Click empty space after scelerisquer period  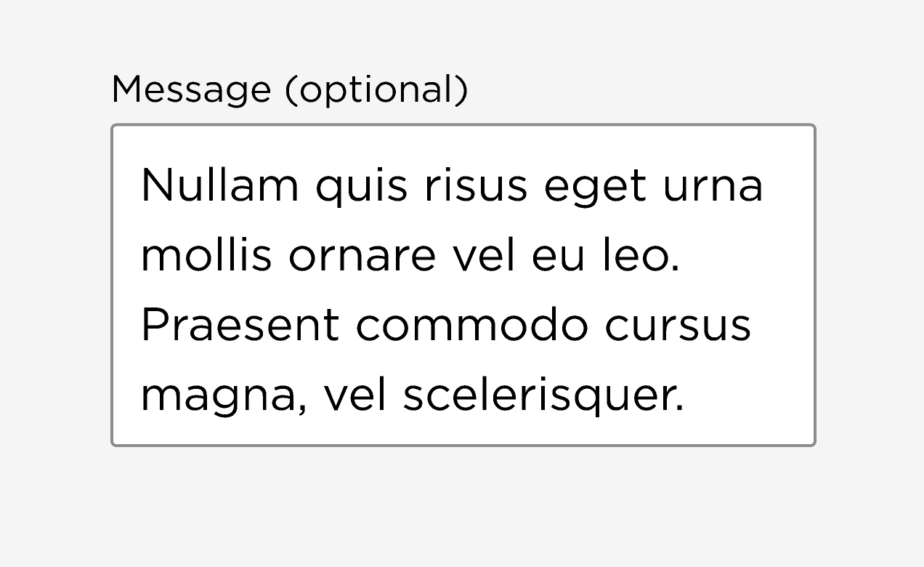tap(748, 395)
